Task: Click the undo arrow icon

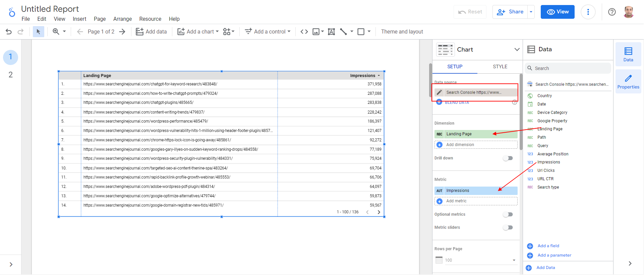Action: [9, 31]
